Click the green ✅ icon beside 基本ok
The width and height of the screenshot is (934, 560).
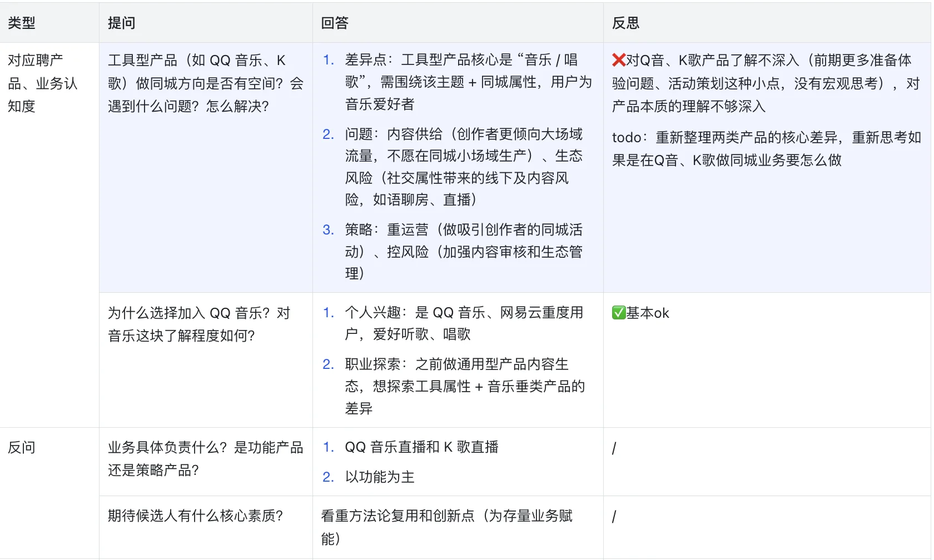pyautogui.click(x=618, y=313)
